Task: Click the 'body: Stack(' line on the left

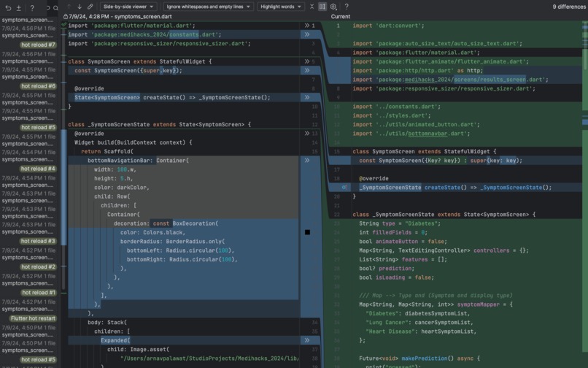Action: (x=107, y=322)
